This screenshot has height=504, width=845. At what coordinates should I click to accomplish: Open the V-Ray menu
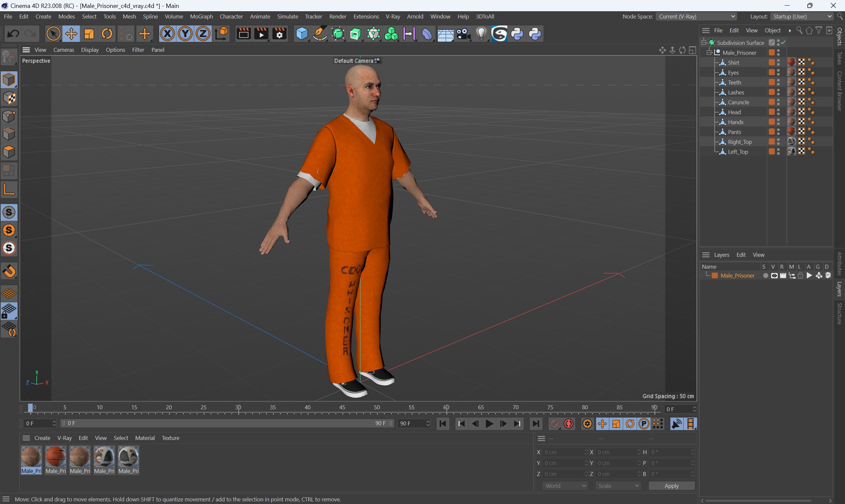point(393,16)
